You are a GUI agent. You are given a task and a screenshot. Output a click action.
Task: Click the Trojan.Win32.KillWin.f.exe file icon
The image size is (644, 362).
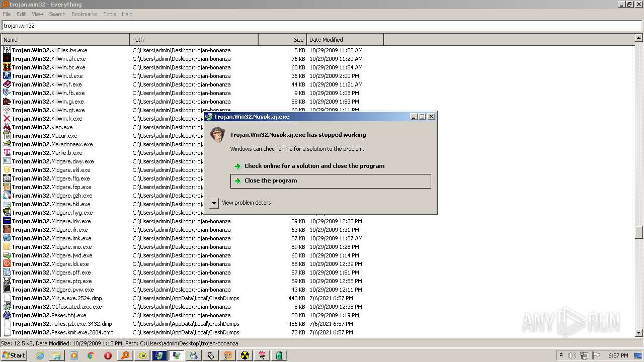7,84
